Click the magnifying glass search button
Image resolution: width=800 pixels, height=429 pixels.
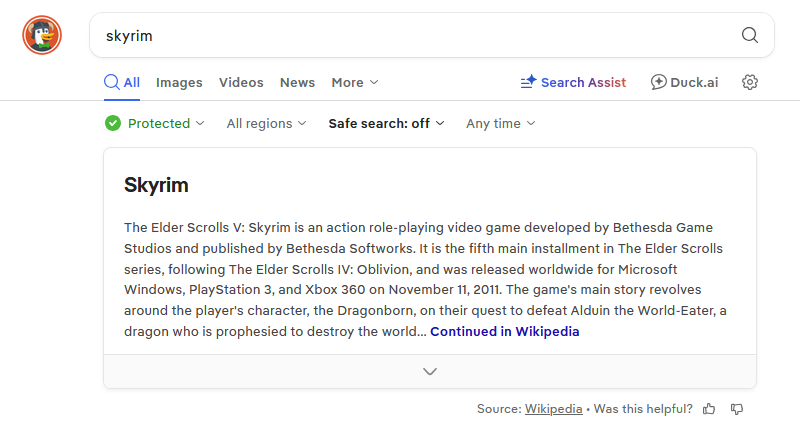[749, 35]
